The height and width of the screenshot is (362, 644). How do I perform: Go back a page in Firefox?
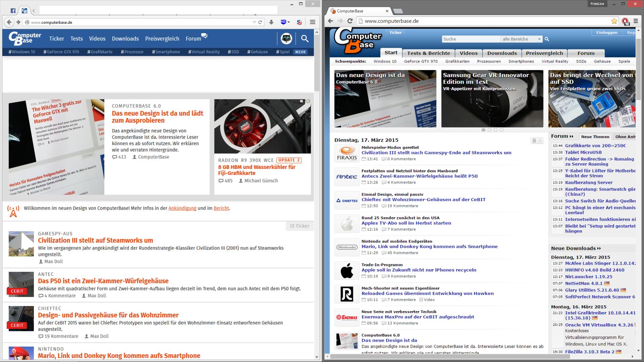tap(9, 22)
